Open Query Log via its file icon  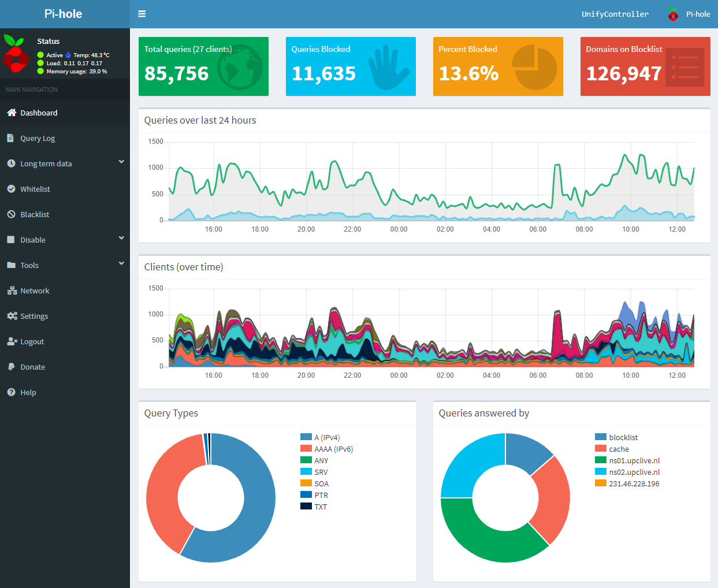pos(11,138)
